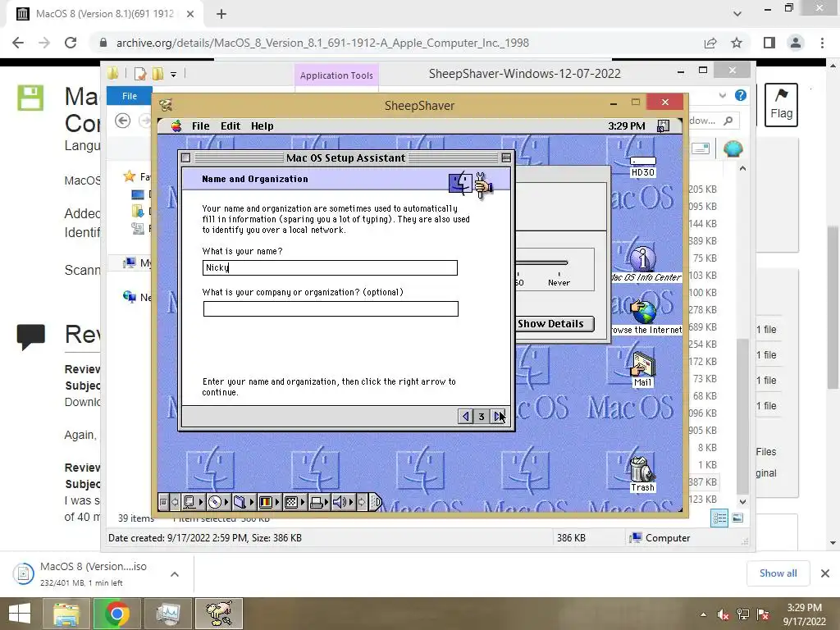Viewport: 840px width, 630px height.
Task: Toggle the Chrome side panel icon
Action: tap(769, 43)
